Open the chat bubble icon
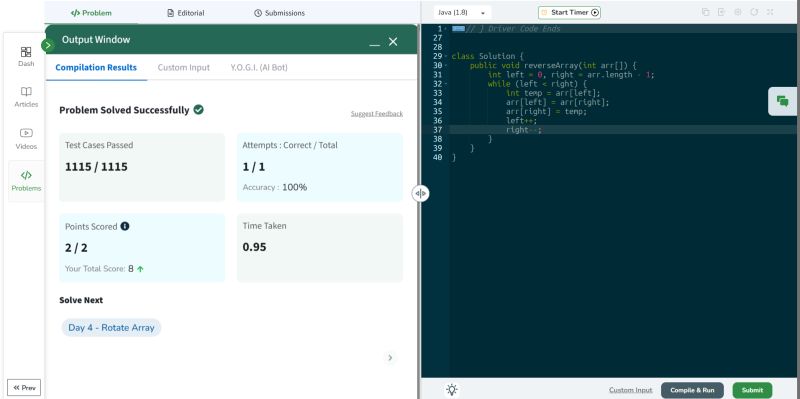The height and width of the screenshot is (399, 800). point(782,101)
